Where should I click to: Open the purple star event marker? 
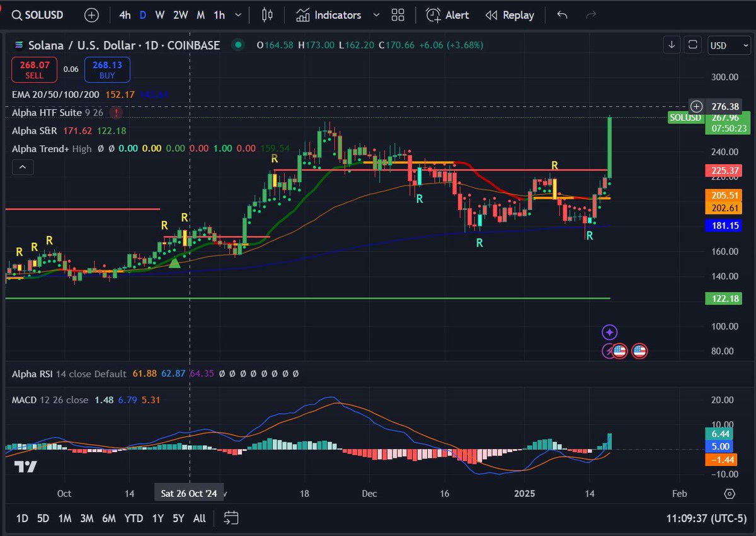pos(609,332)
